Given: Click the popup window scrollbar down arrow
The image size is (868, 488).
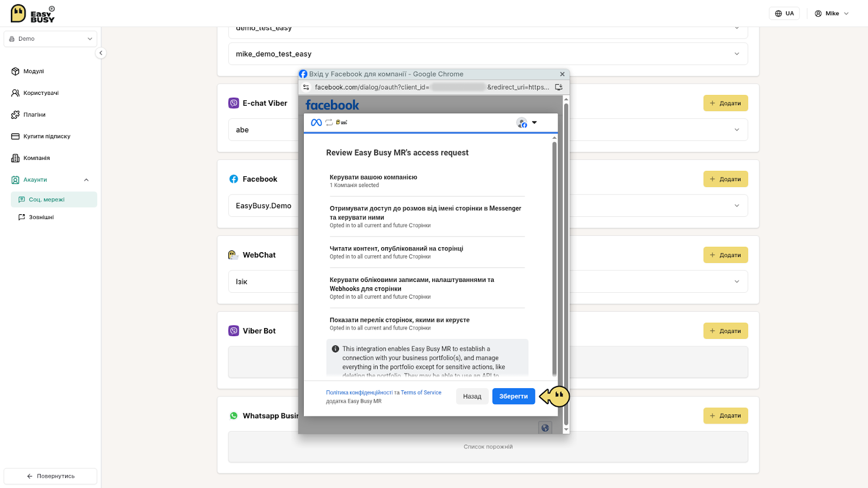Looking at the screenshot, I should [x=566, y=429].
